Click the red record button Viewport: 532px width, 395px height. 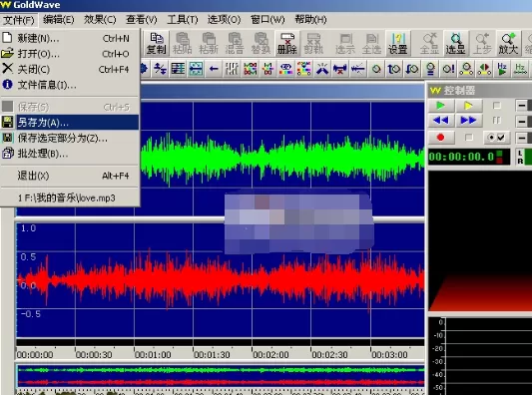point(441,138)
